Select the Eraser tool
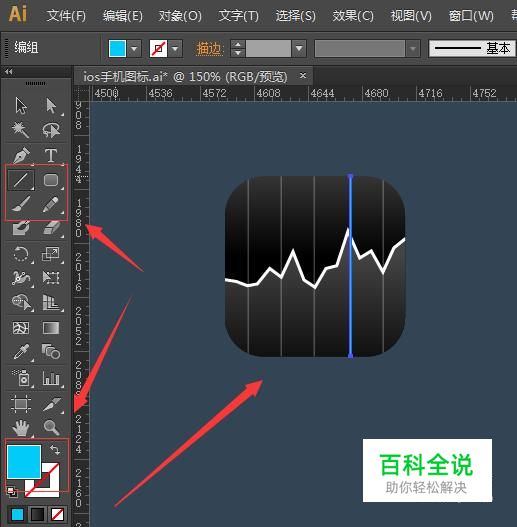This screenshot has width=517, height=527. click(51, 229)
